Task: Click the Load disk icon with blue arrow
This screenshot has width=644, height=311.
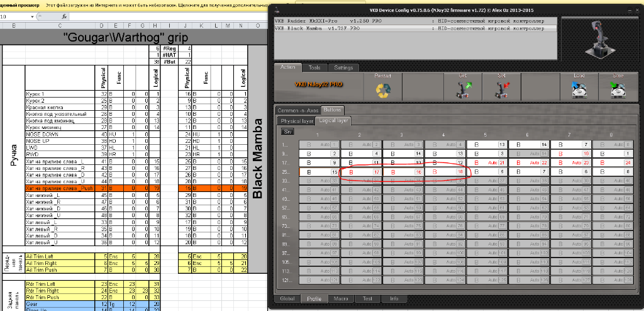Action: click(x=579, y=90)
